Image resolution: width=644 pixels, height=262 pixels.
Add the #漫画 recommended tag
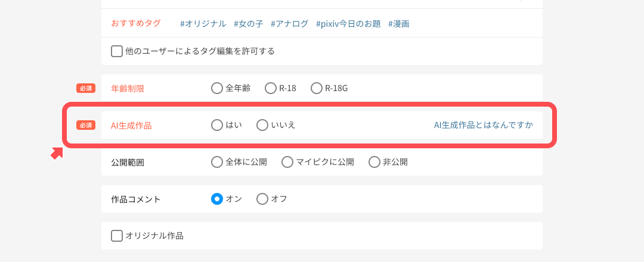click(x=399, y=24)
